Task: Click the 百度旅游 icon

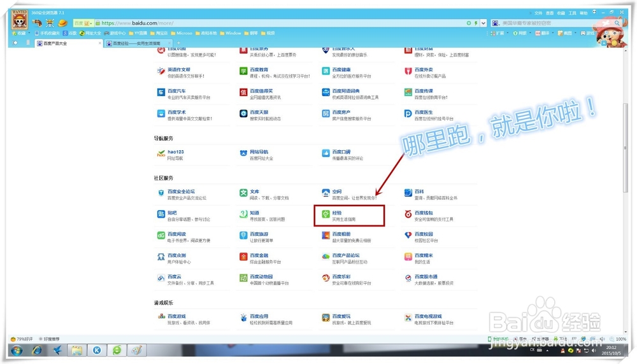Action: (243, 235)
